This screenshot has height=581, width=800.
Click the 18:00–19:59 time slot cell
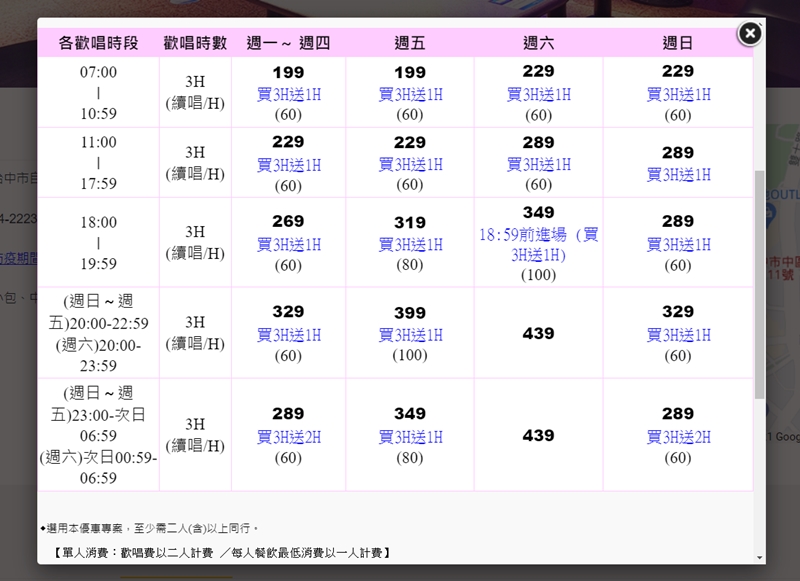click(98, 243)
